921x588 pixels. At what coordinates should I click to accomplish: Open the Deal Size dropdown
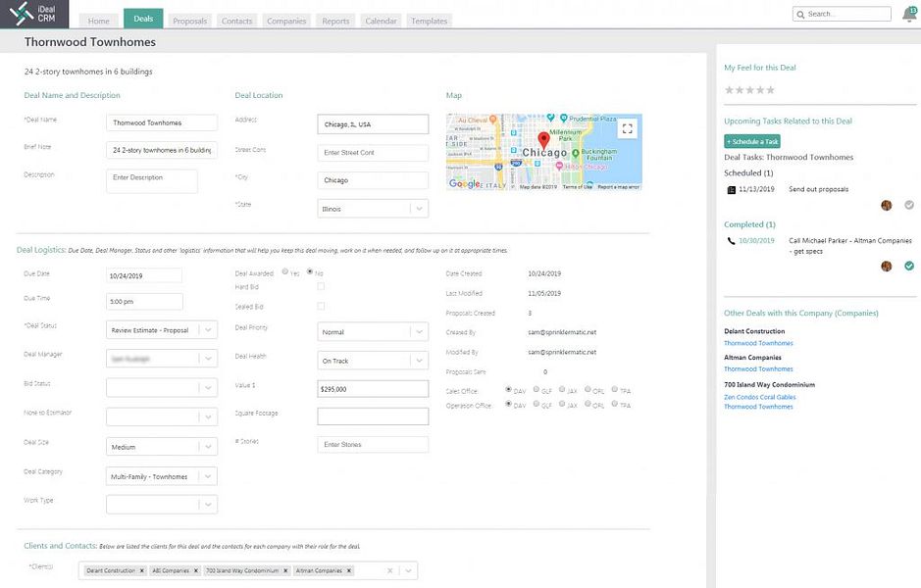coord(162,447)
